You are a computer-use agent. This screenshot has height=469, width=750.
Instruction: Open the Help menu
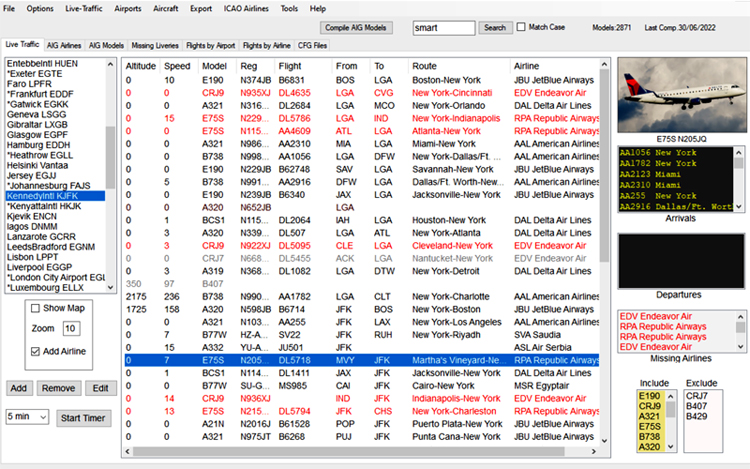[318, 9]
